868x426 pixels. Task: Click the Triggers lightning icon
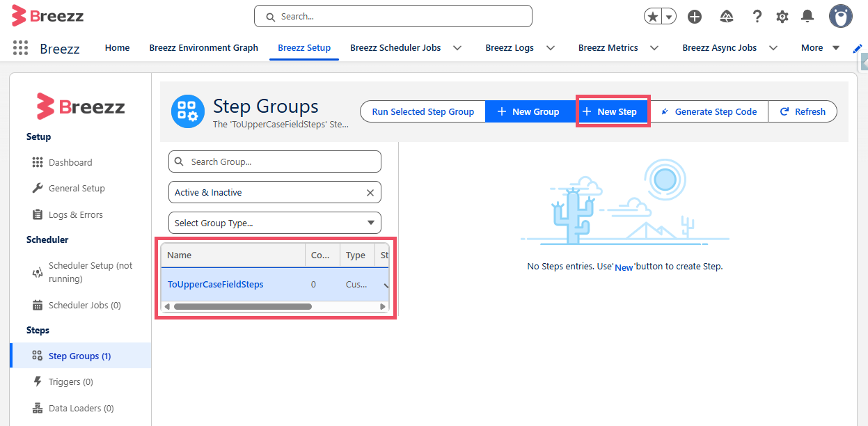pyautogui.click(x=38, y=381)
